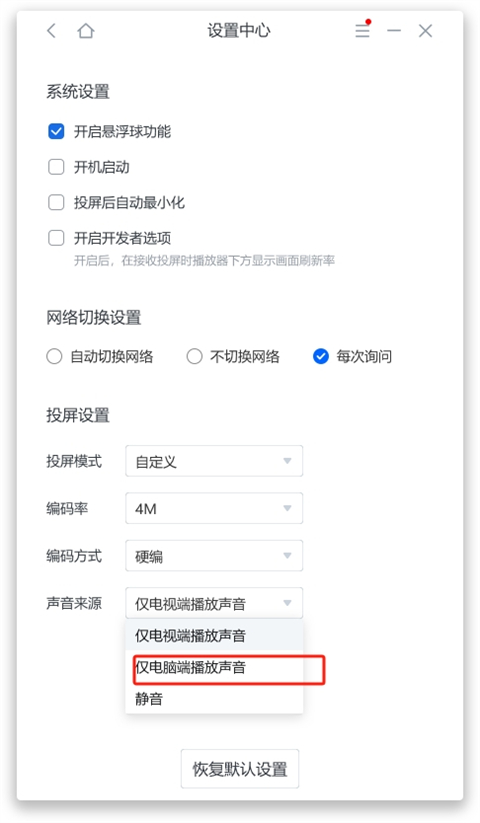Uncheck 开启悬浮球功能 checkbox

(56, 131)
